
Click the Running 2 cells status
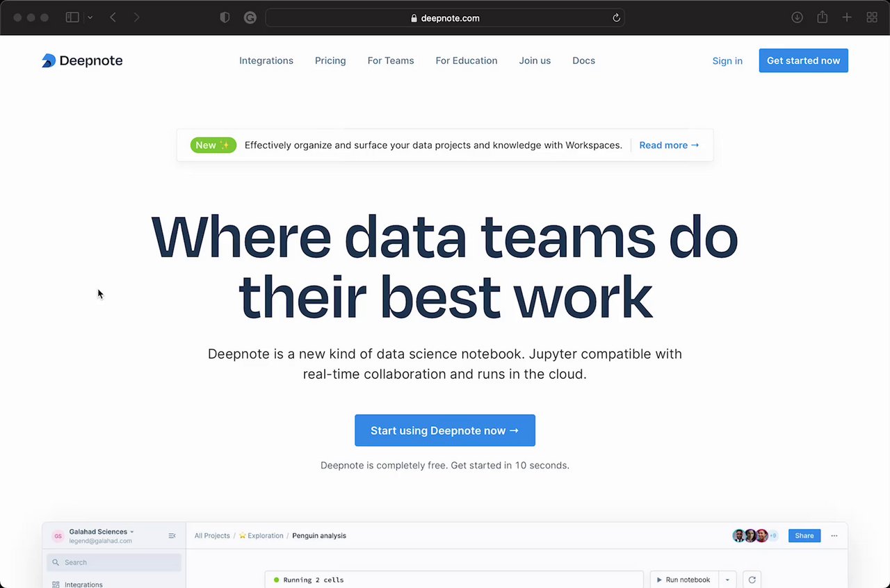point(309,580)
